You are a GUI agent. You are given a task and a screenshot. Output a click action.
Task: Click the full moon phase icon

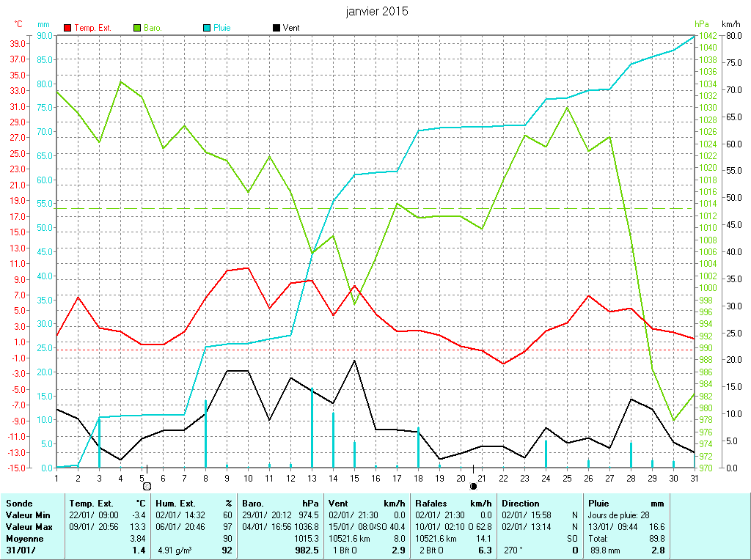pos(147,485)
